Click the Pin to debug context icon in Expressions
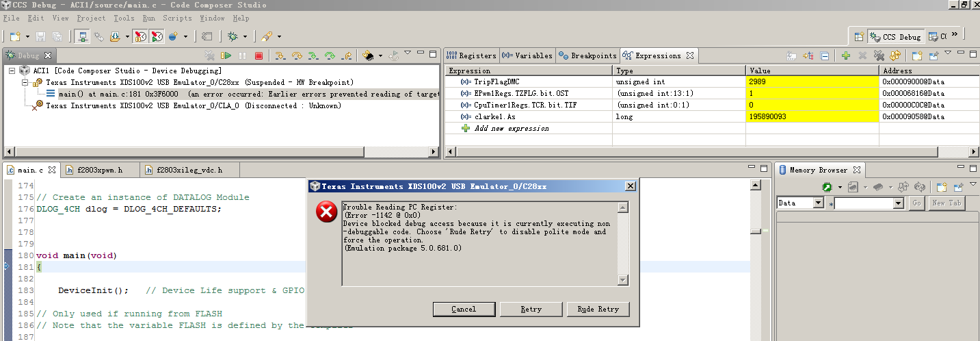This screenshot has width=980, height=341. point(933,55)
